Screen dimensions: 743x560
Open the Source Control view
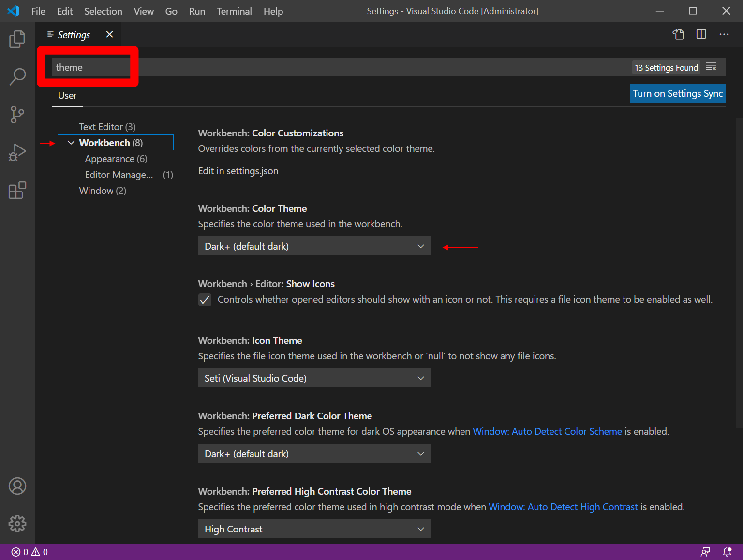pyautogui.click(x=17, y=115)
